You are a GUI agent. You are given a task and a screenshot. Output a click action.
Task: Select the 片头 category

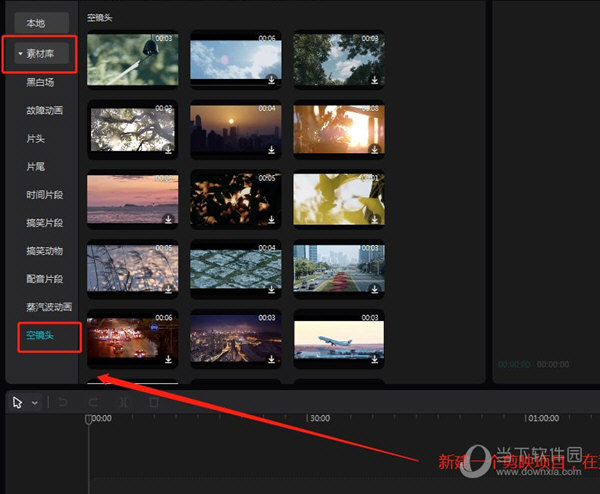(36, 139)
